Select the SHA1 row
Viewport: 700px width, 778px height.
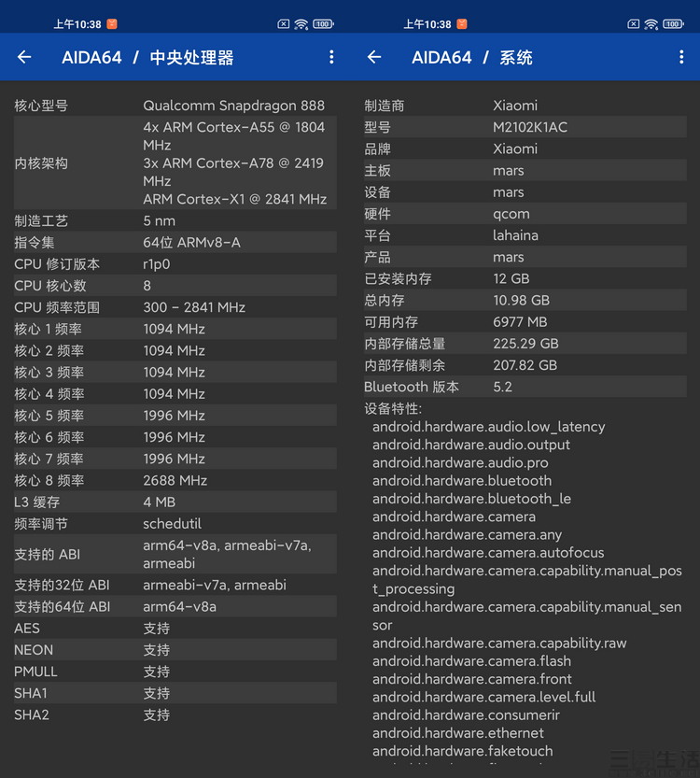coord(175,693)
